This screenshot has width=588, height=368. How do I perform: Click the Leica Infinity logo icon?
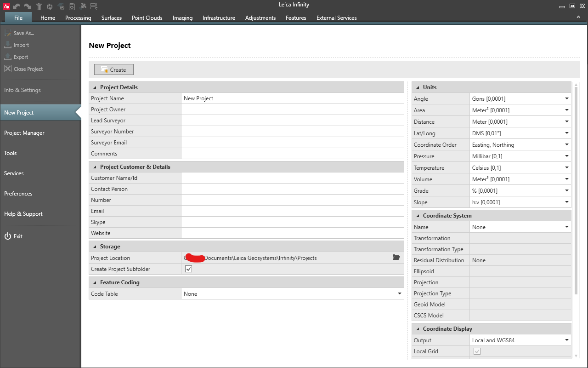pyautogui.click(x=6, y=6)
